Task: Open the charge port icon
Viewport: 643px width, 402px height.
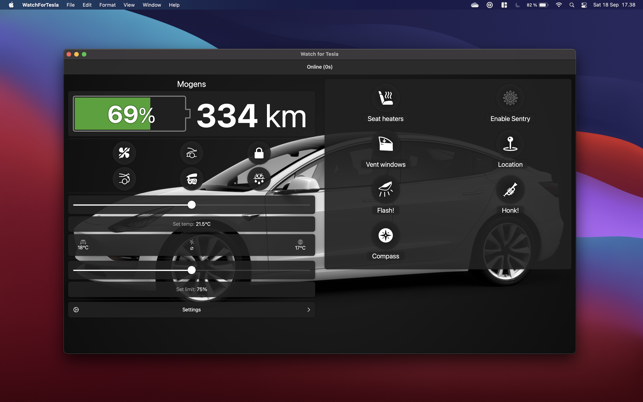Action: pyautogui.click(x=191, y=178)
